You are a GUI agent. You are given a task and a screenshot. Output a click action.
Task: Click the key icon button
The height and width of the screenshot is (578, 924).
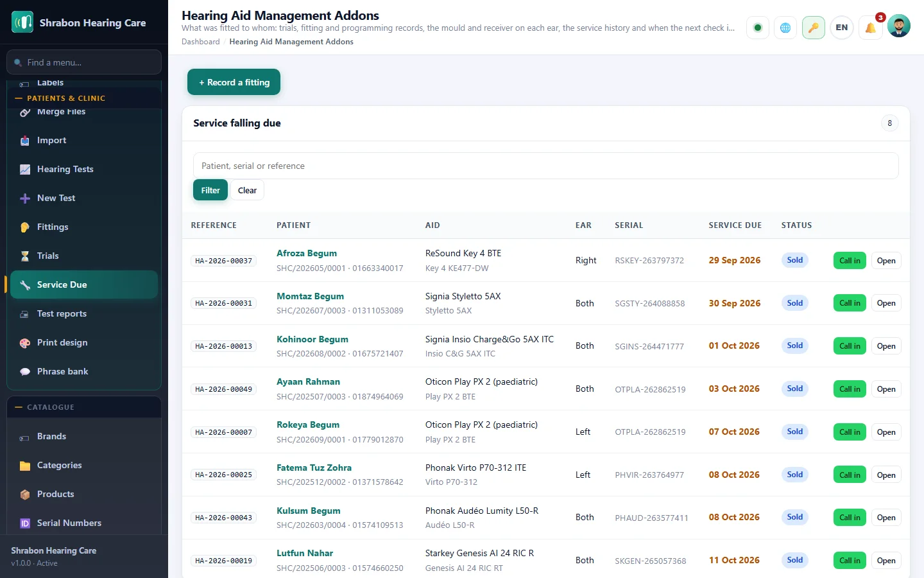[814, 28]
